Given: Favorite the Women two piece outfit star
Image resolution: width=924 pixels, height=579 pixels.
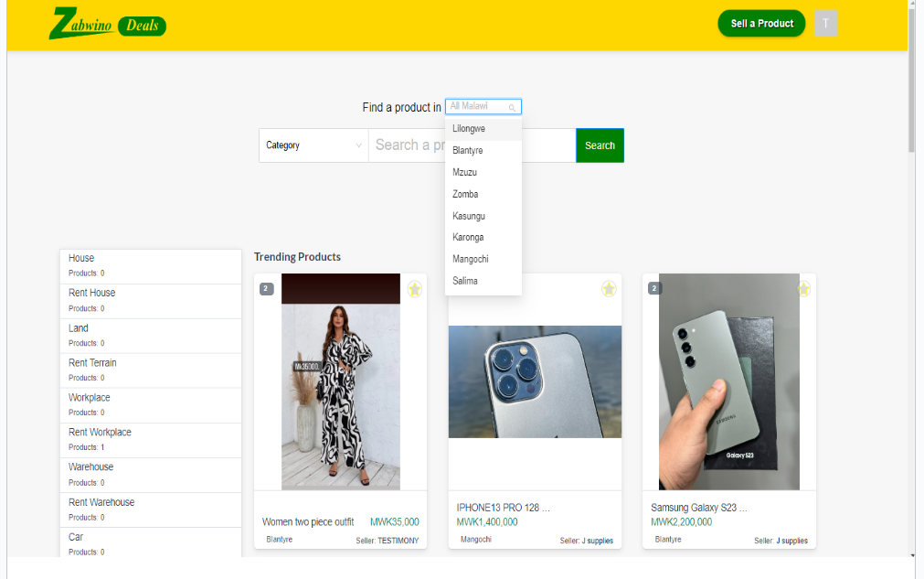Looking at the screenshot, I should 415,289.
